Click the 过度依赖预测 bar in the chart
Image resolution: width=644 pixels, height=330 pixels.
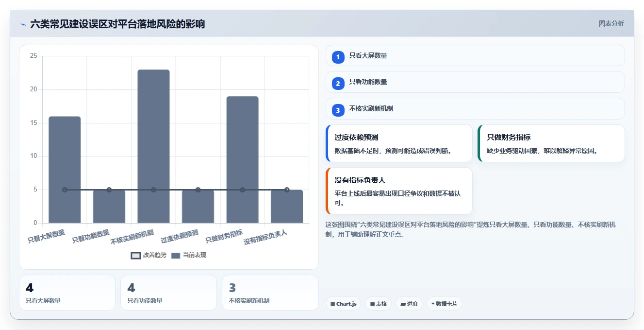pyautogui.click(x=198, y=207)
